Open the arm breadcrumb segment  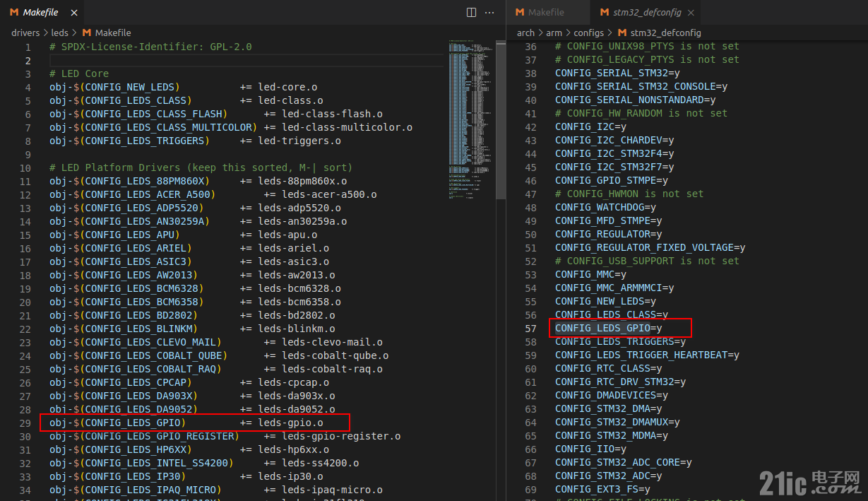[x=554, y=33]
